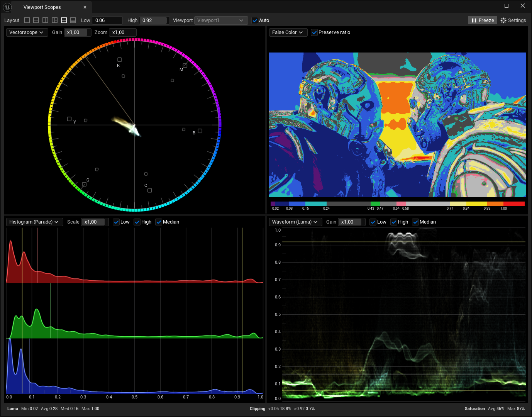Open the Viewport1 selection dropdown

tap(221, 20)
